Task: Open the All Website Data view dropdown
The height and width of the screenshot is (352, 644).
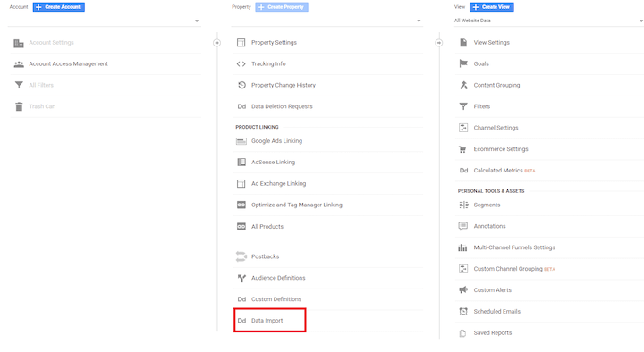Action: click(548, 21)
